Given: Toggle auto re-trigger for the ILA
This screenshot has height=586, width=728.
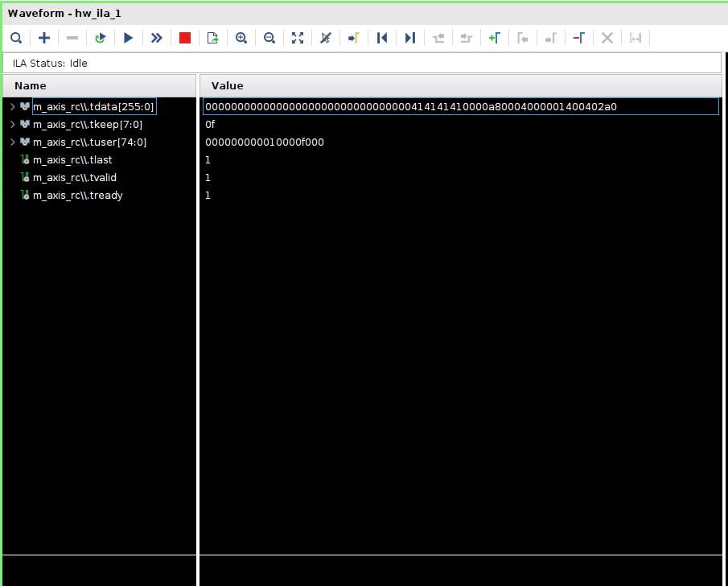Looking at the screenshot, I should click(x=100, y=38).
